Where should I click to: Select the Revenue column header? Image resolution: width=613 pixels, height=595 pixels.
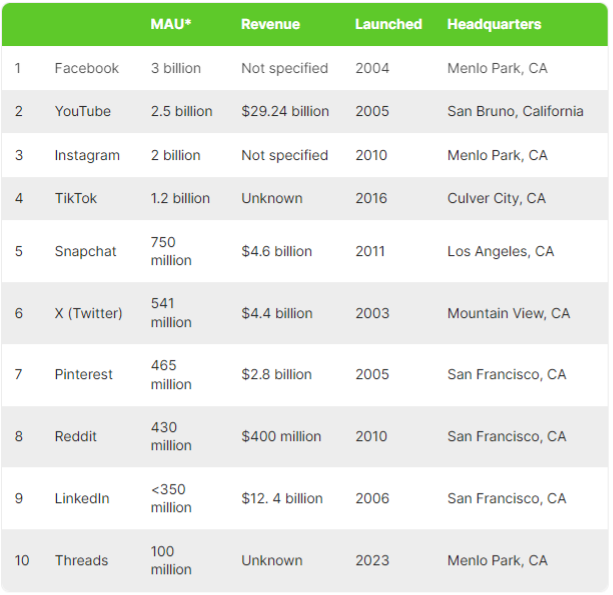[x=270, y=24]
